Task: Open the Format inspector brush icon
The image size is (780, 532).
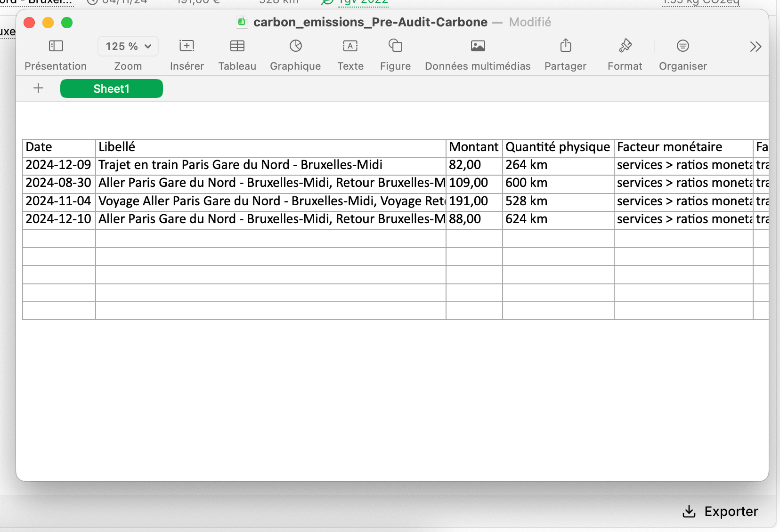Action: pyautogui.click(x=625, y=46)
